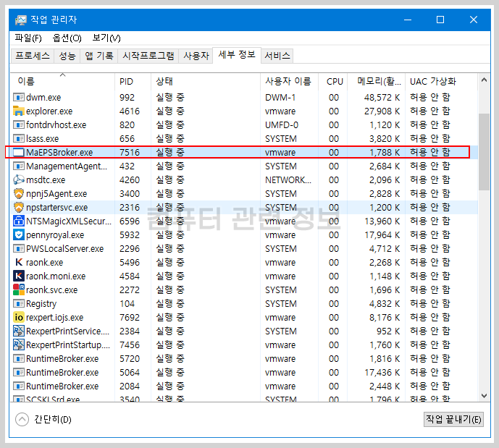Select the pennyroyal.exe process name
Image resolution: width=499 pixels, height=448 pixels.
click(55, 234)
